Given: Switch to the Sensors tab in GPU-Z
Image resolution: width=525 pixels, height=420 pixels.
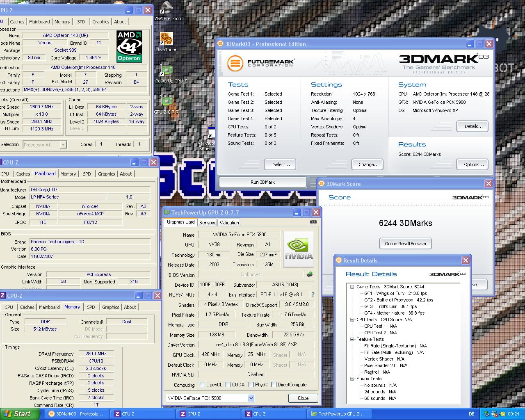Looking at the screenshot, I should pos(207,222).
